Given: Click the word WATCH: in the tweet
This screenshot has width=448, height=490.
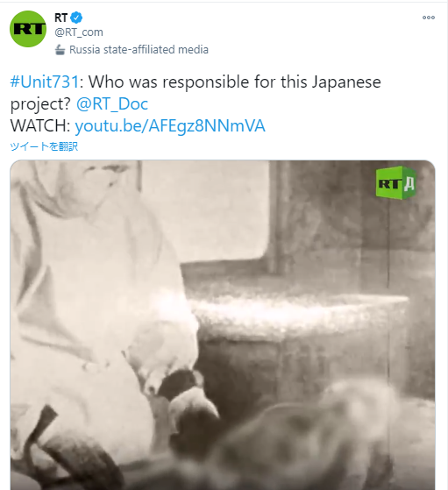Looking at the screenshot, I should point(40,125).
